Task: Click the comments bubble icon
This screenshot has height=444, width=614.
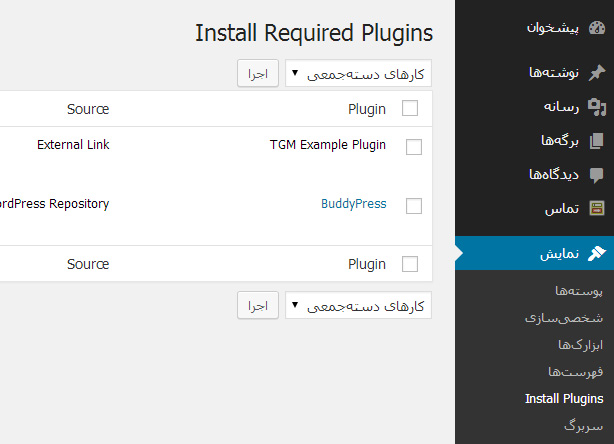Action: [x=597, y=175]
